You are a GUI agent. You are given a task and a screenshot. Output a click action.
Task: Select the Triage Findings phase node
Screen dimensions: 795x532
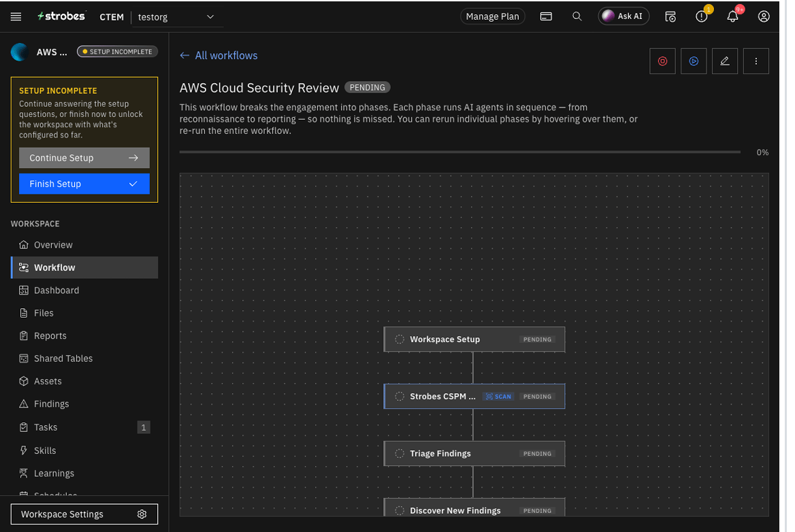click(474, 454)
